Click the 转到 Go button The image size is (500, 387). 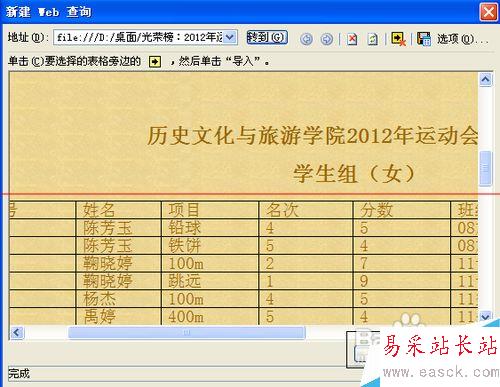point(267,37)
